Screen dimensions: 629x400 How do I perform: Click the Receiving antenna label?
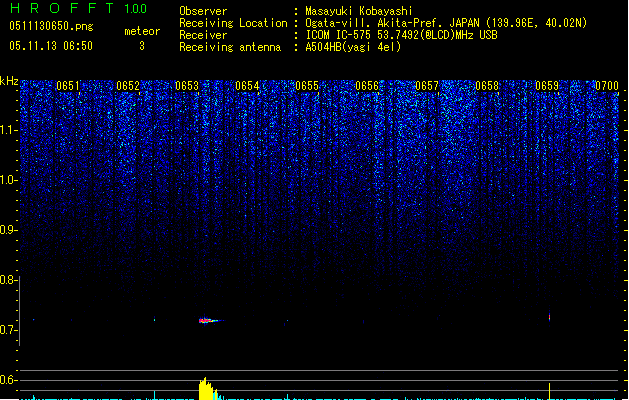230,47
